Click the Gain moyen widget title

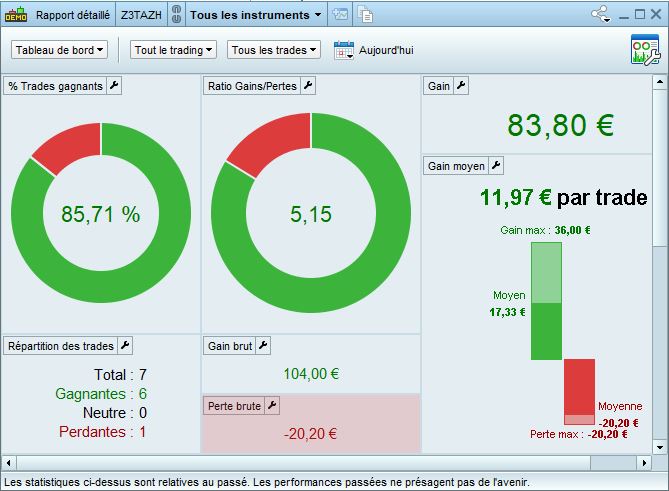coord(456,166)
